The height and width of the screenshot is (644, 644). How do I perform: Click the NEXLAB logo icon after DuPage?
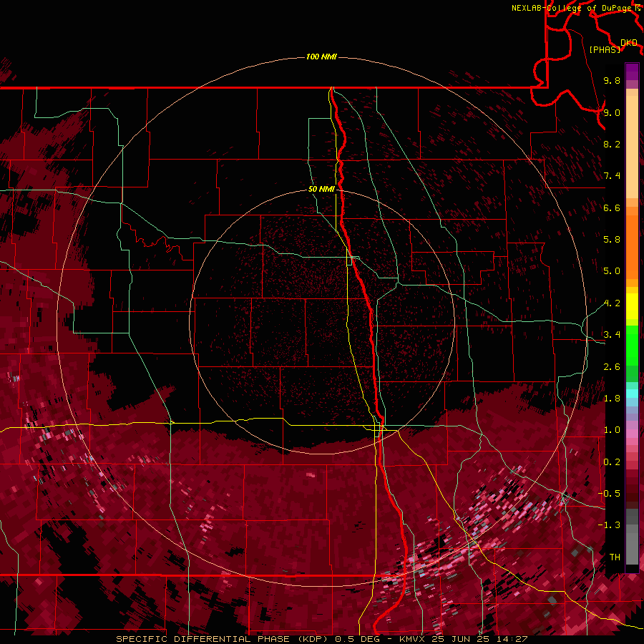click(x=638, y=8)
